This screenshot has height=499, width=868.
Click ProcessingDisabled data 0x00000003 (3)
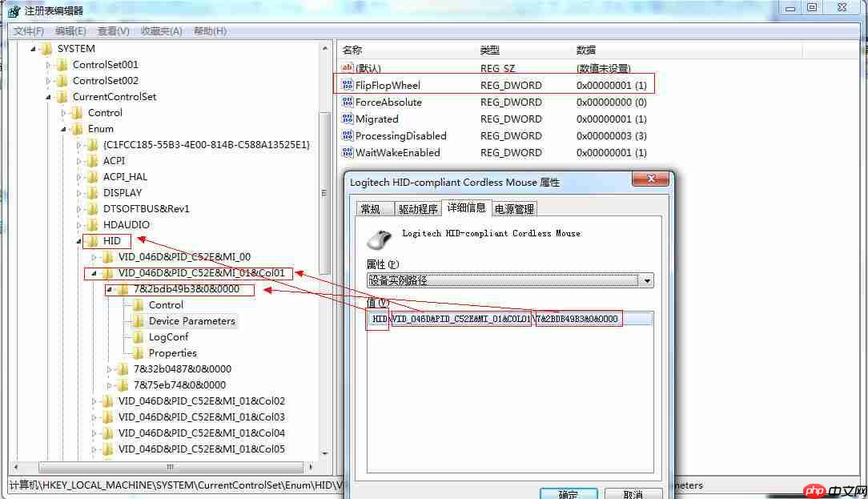611,135
